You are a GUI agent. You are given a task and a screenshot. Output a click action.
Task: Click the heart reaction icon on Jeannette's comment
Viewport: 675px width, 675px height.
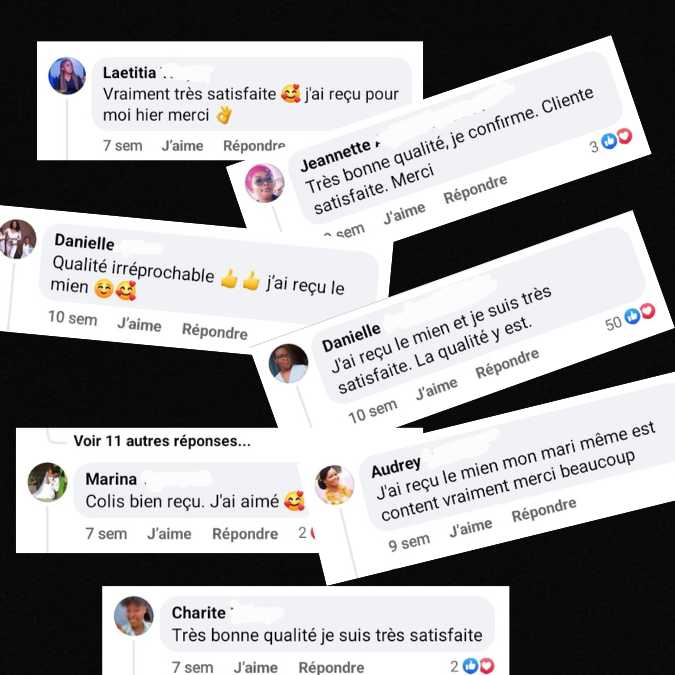click(625, 136)
